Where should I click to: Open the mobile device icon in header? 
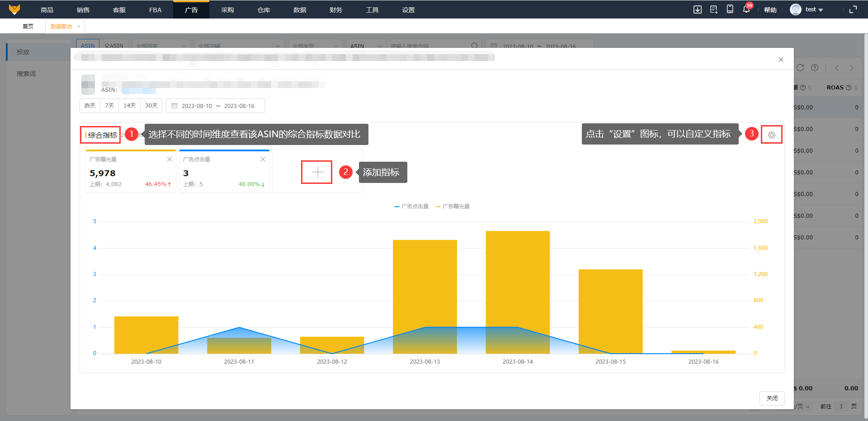coord(730,9)
